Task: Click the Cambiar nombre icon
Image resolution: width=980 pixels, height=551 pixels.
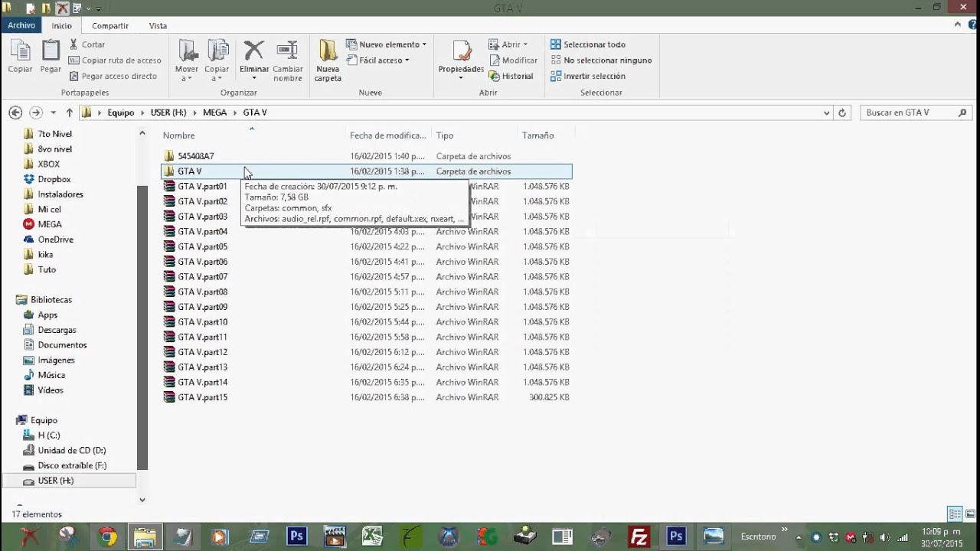Action: click(x=288, y=51)
